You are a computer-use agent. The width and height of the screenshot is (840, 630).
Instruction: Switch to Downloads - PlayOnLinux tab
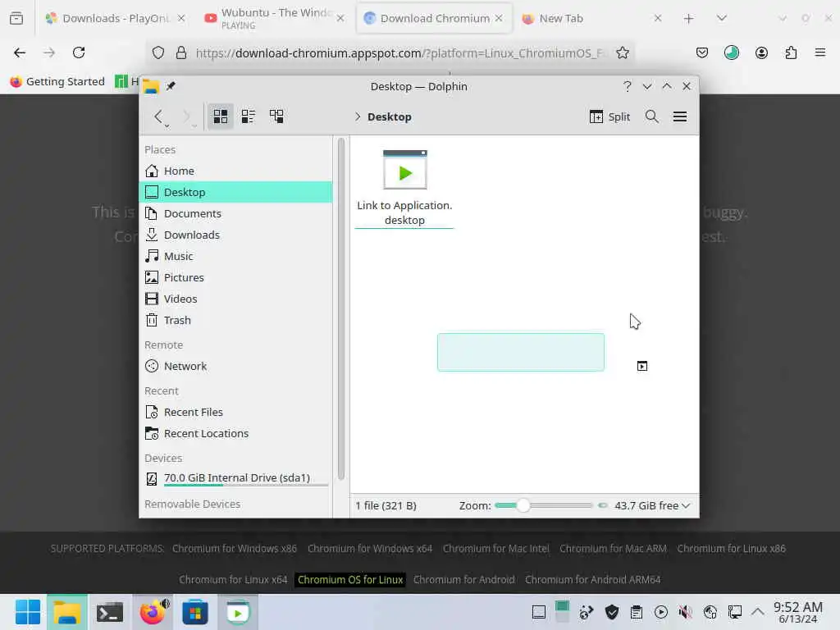[x=115, y=18]
